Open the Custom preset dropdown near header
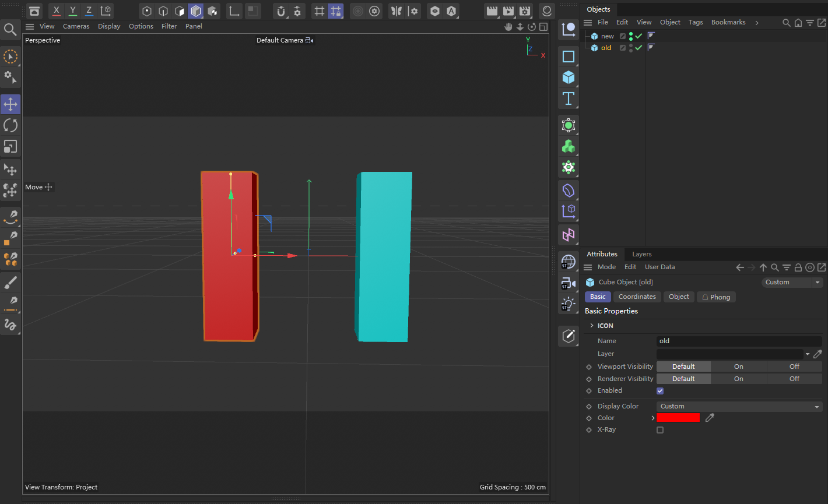 click(792, 282)
